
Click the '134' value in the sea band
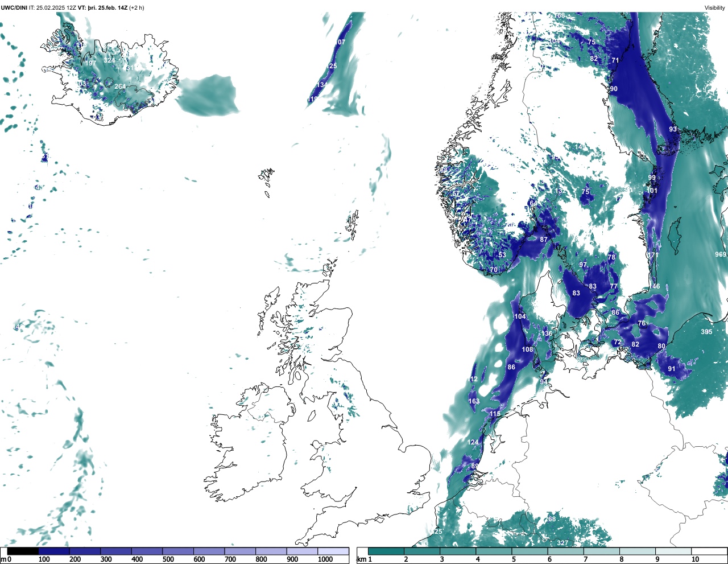[322, 85]
